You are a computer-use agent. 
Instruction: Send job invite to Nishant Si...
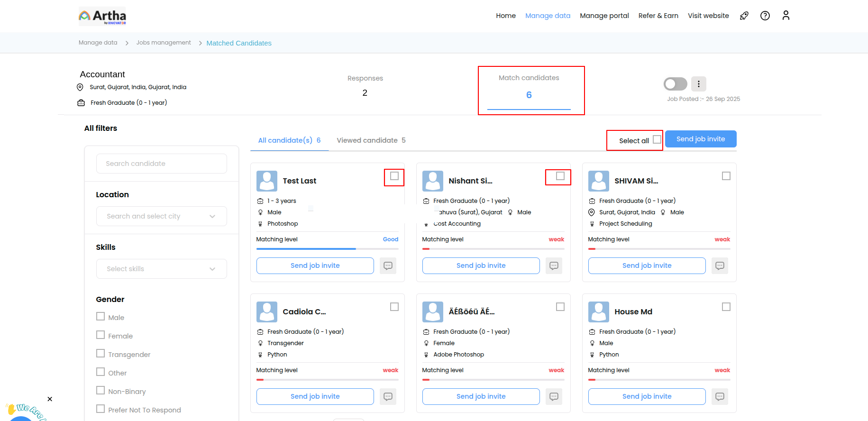[481, 265]
